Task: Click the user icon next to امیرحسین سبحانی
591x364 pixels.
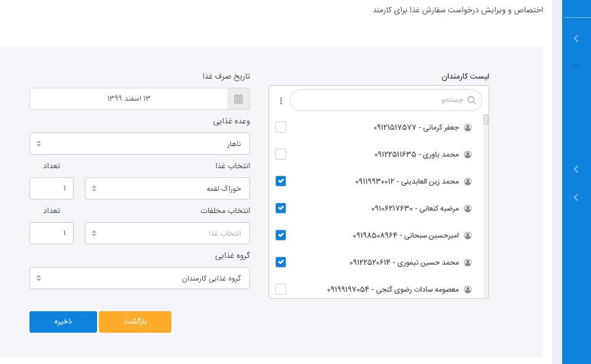Action: click(x=468, y=236)
